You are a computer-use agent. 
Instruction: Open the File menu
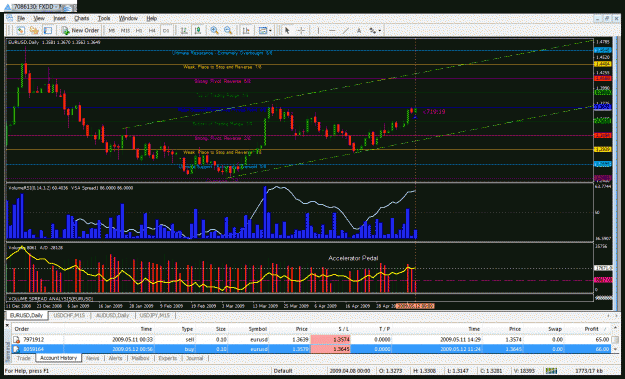21,18
